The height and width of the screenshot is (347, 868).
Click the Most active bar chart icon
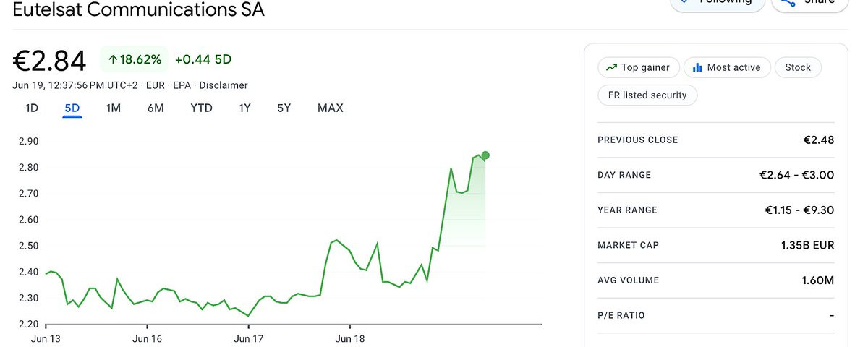[x=697, y=67]
